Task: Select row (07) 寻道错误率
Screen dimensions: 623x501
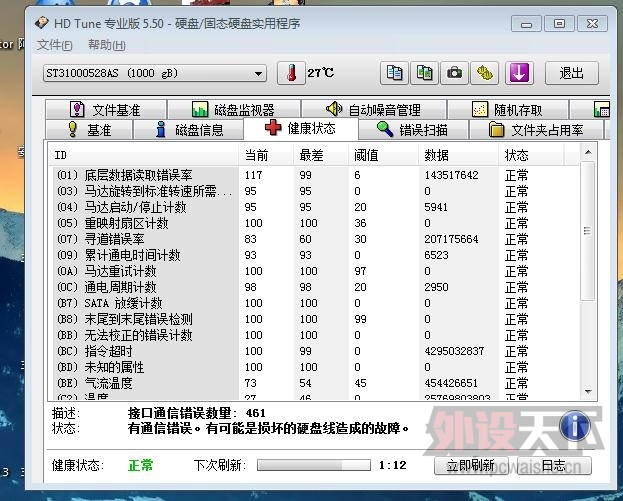Action: click(x=314, y=239)
